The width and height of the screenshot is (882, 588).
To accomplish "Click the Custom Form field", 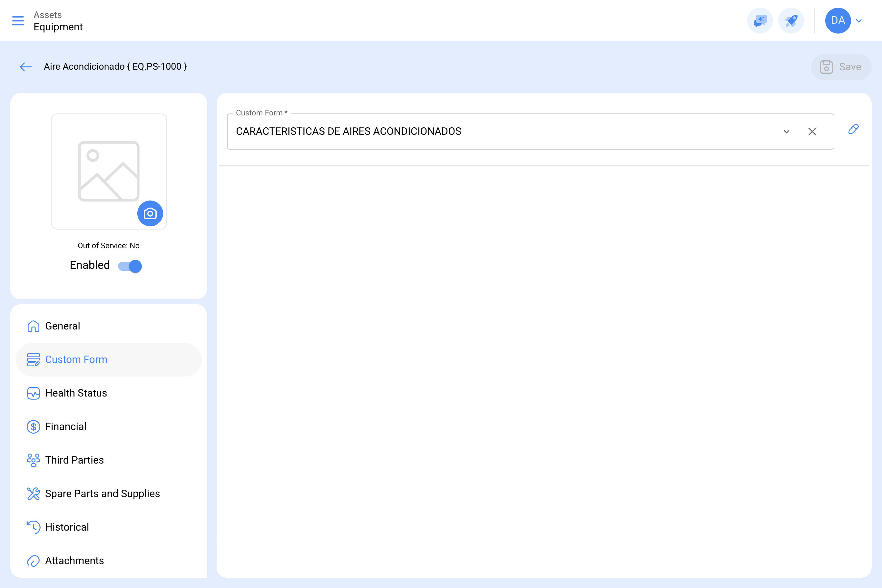I will tap(530, 132).
